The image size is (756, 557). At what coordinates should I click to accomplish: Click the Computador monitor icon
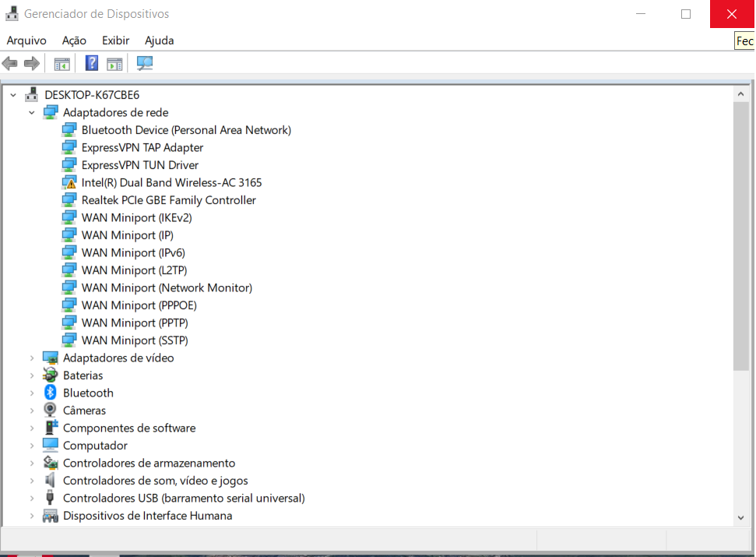(x=50, y=445)
